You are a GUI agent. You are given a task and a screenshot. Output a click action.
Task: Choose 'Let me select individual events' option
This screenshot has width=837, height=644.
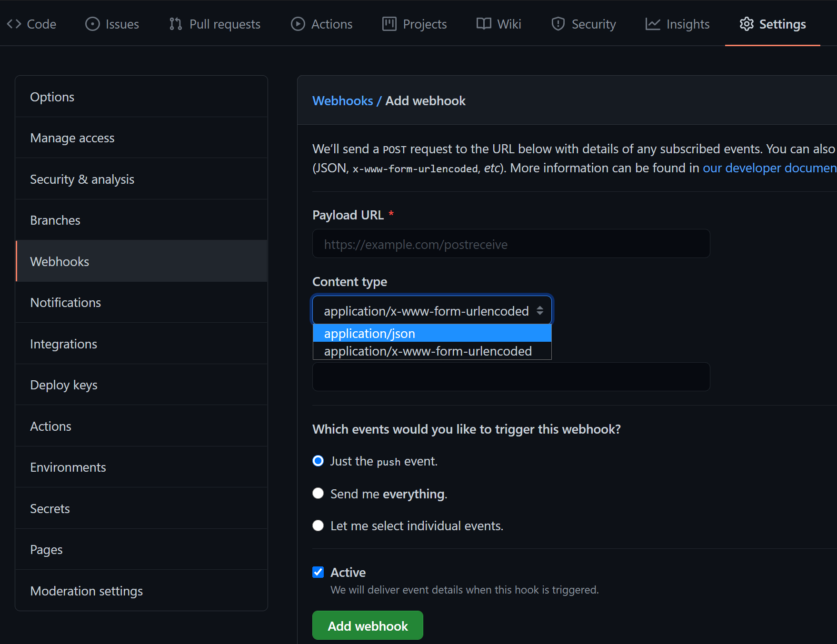coord(318,525)
